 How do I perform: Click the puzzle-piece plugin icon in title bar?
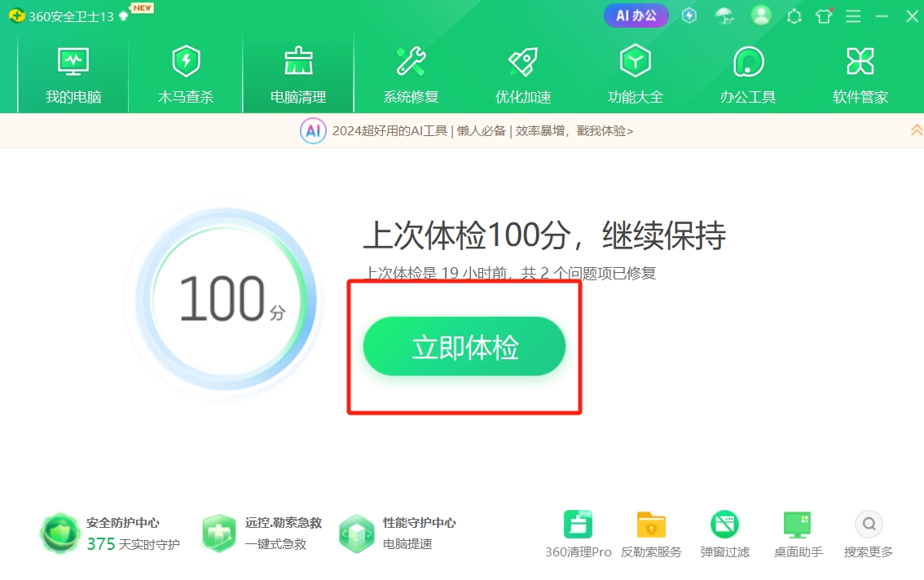[794, 16]
